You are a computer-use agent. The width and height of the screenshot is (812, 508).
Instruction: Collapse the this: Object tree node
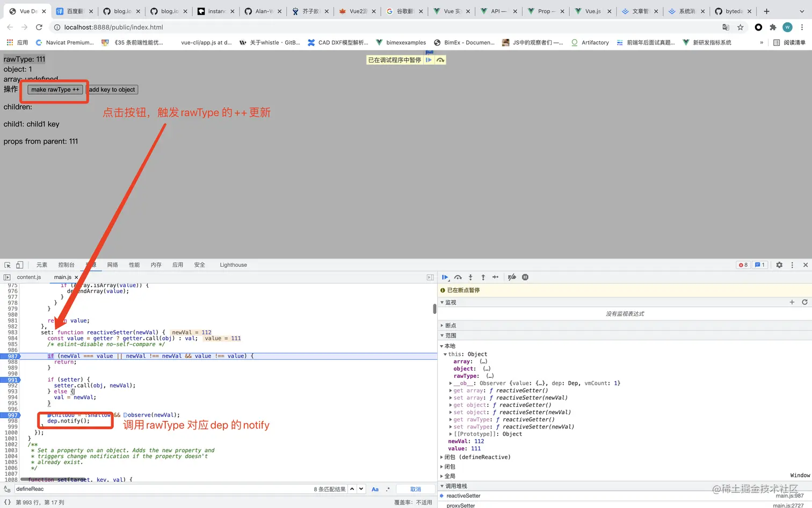pyautogui.click(x=445, y=354)
